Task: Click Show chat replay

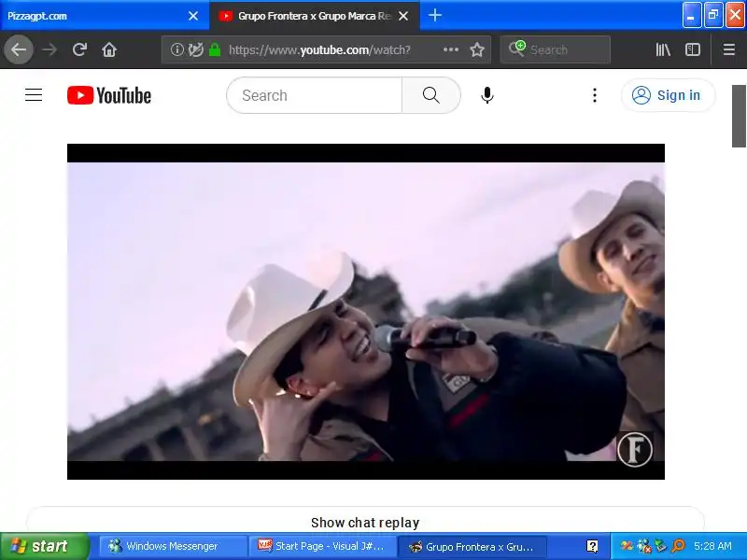Action: click(x=365, y=523)
